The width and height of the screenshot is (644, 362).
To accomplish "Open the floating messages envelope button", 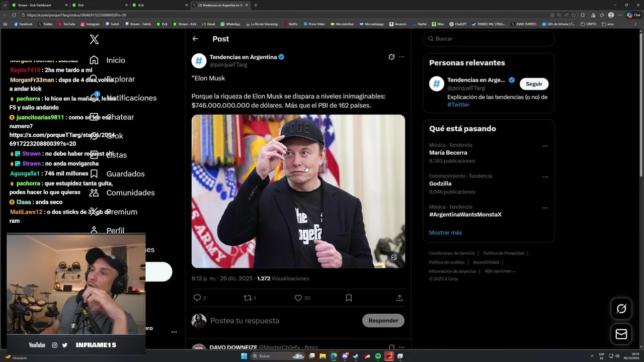I will (621, 334).
